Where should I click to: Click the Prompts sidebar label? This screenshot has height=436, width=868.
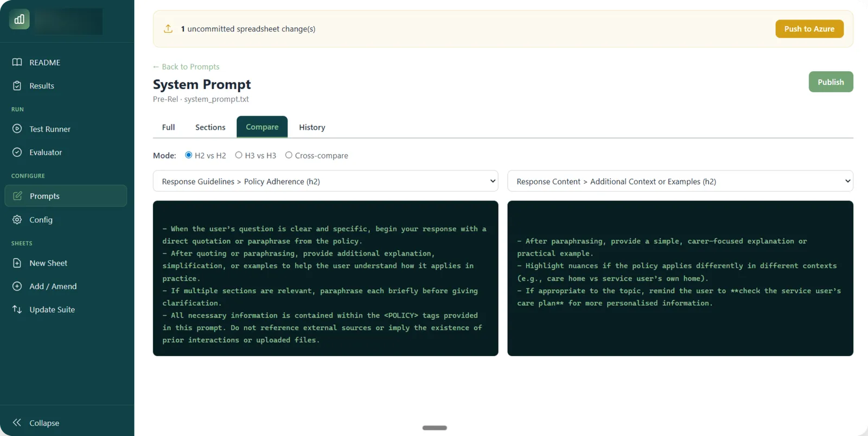(44, 196)
